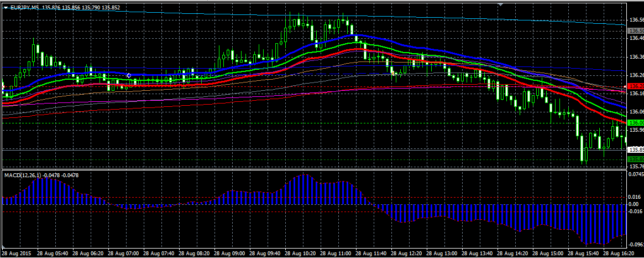Screen dimensions: 644x258
Task: Click the 136.36 price scale label
Action: click(637, 57)
